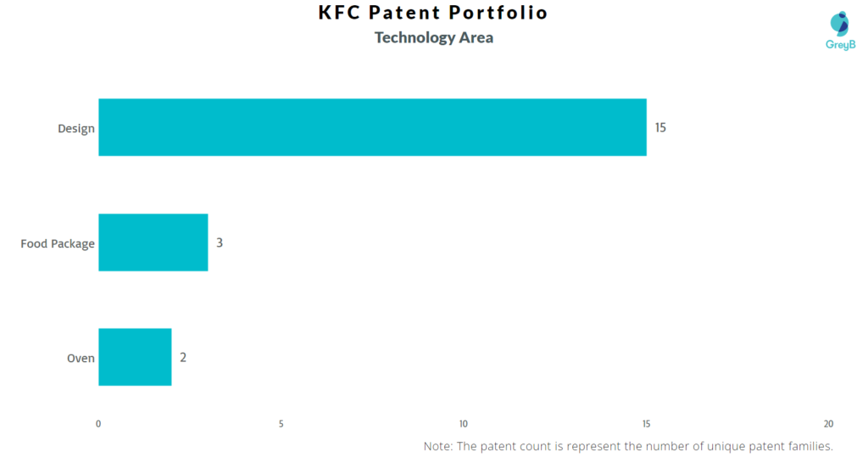
Task: Click the x-axis tick label 15
Action: pyautogui.click(x=646, y=424)
